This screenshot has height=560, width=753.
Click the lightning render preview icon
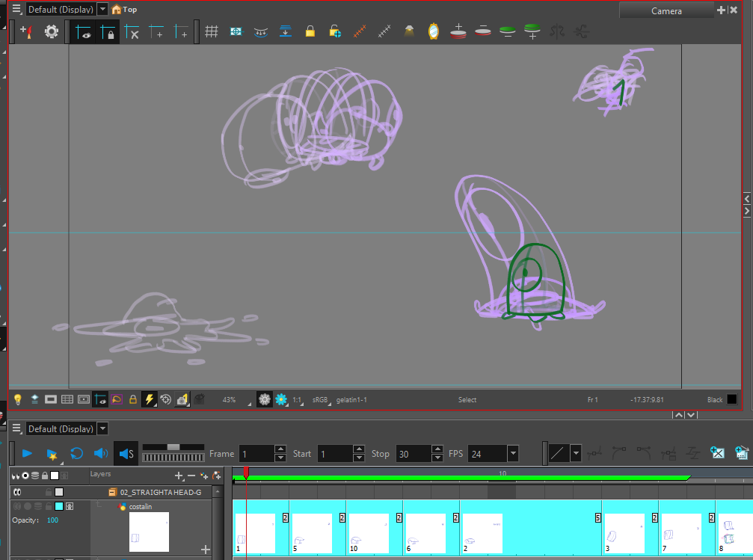pyautogui.click(x=149, y=399)
